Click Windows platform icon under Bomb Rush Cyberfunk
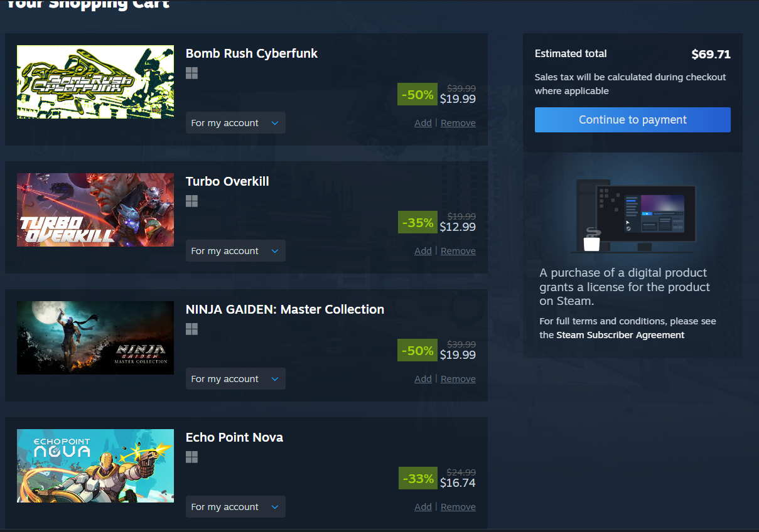Image resolution: width=759 pixels, height=532 pixels. (x=192, y=73)
